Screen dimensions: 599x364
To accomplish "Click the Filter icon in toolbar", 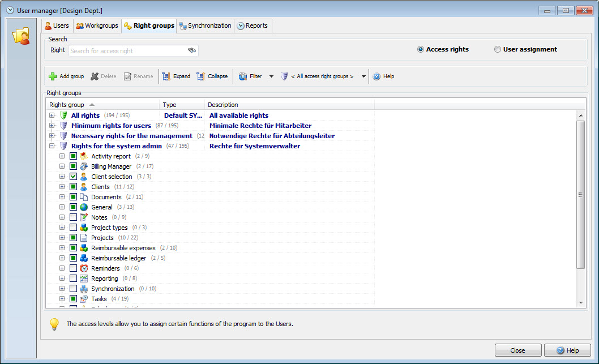I will point(243,76).
